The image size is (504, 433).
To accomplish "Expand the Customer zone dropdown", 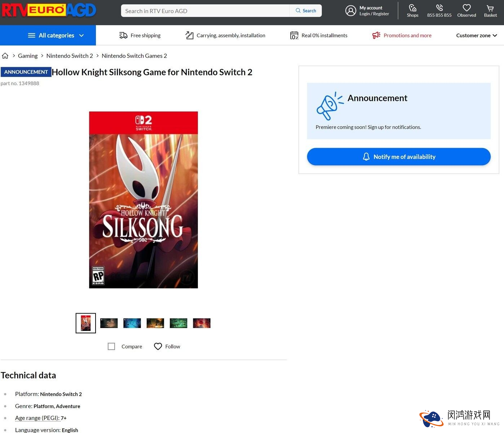I will [477, 35].
